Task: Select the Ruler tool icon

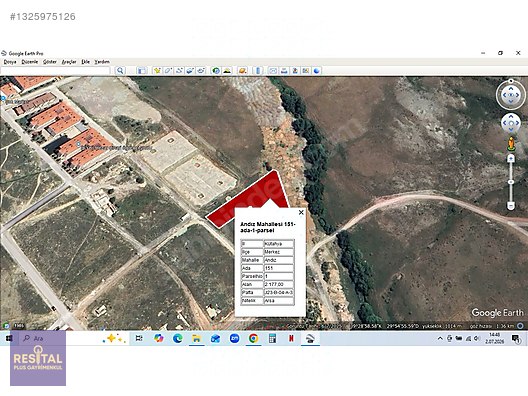Action: (x=258, y=70)
